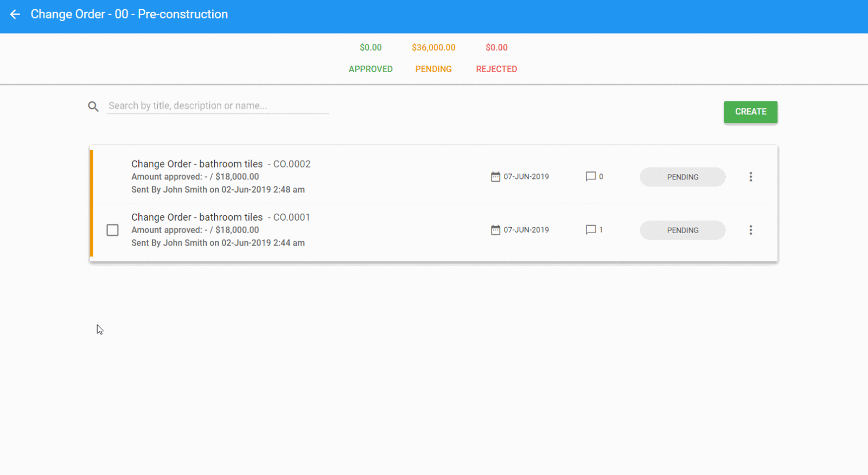868x475 pixels.
Task: Click amount approved text for CO.0001
Action: tap(195, 230)
